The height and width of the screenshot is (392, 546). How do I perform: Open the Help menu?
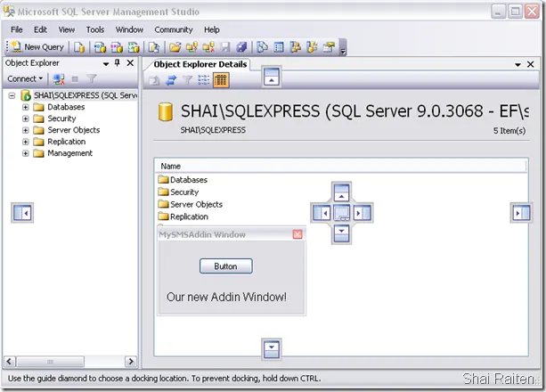click(x=212, y=29)
